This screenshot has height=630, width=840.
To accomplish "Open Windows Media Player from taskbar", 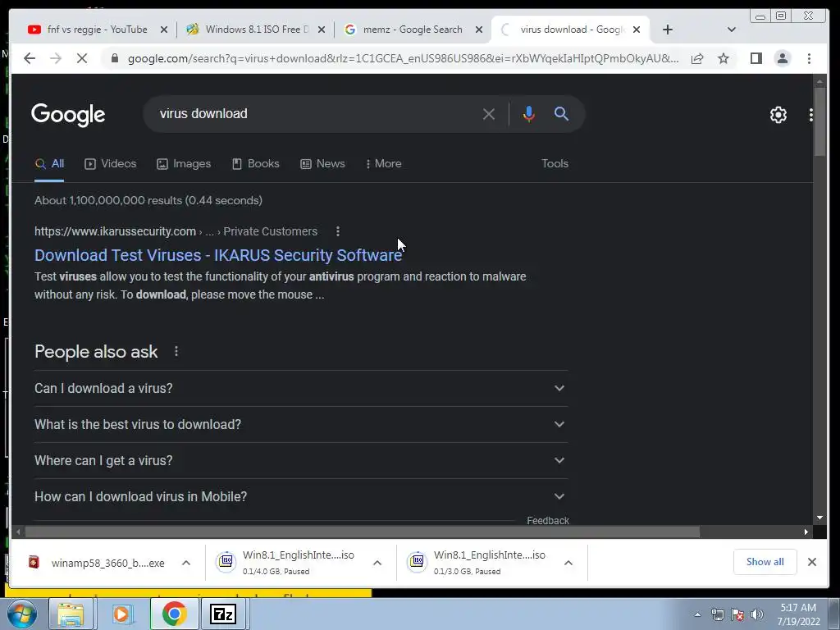I will click(x=122, y=614).
